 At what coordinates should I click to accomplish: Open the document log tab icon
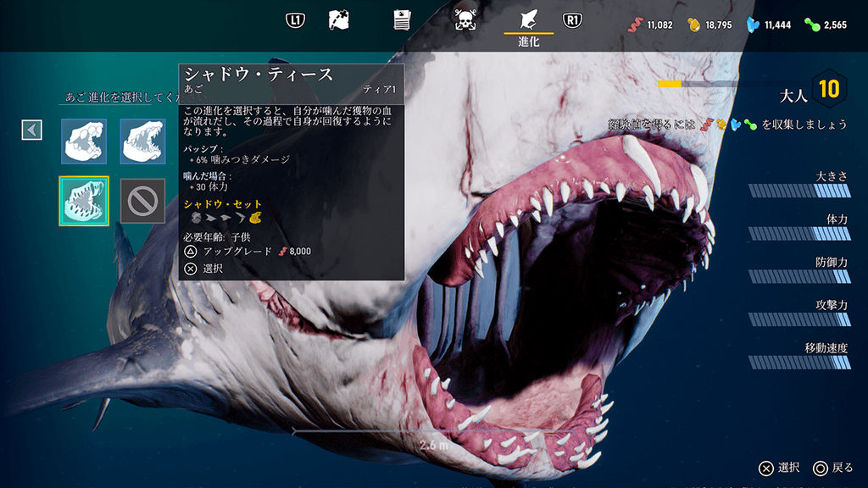pos(403,20)
